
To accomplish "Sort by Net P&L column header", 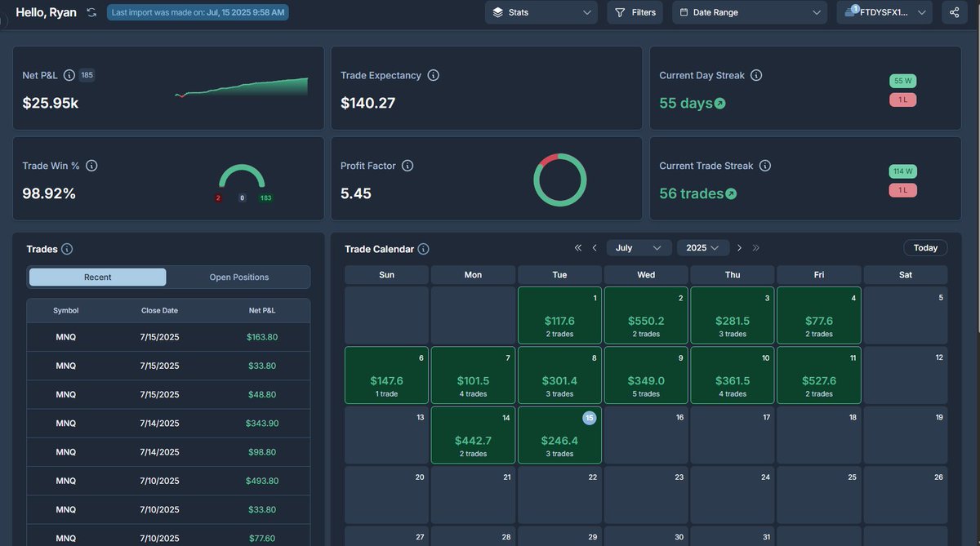I will click(262, 311).
